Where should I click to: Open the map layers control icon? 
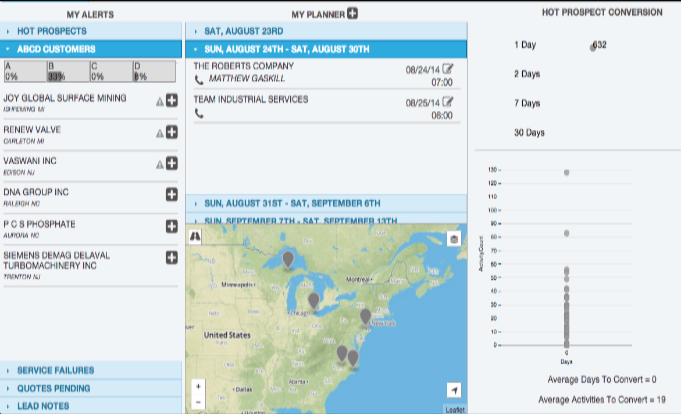(454, 238)
